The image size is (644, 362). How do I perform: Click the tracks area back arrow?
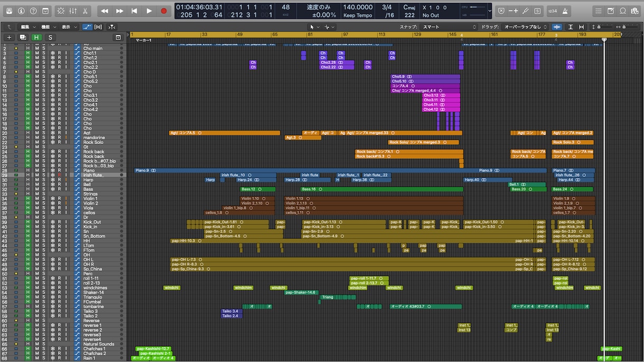click(9, 26)
